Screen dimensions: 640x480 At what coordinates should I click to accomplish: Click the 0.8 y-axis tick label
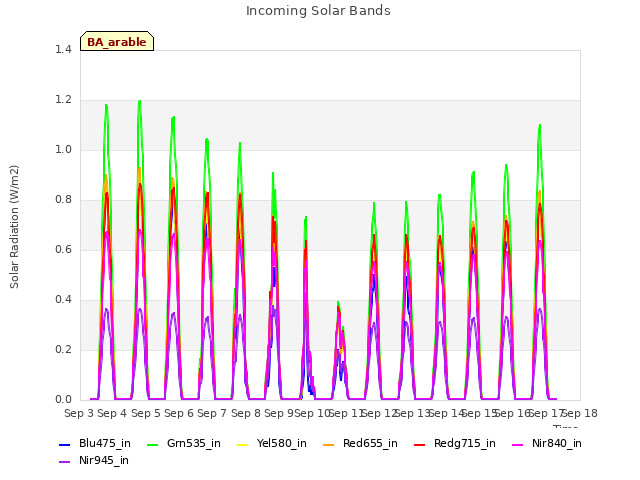[x=63, y=200]
